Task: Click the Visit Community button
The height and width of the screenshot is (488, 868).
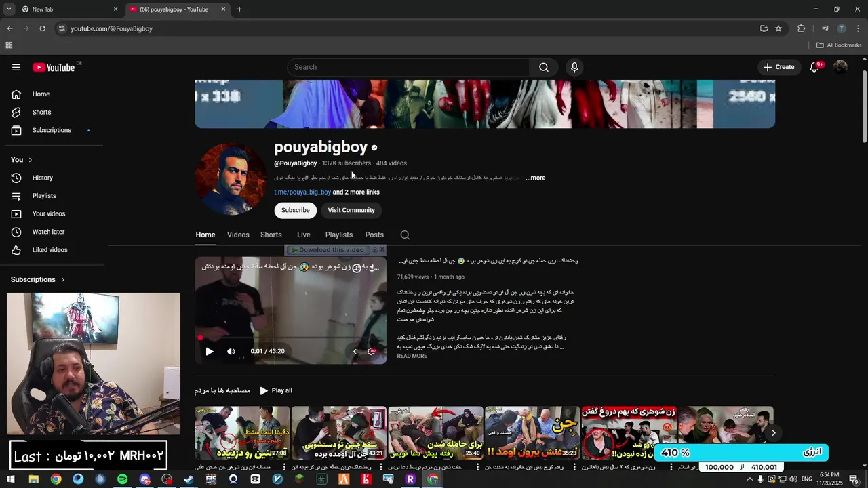Action: click(351, 210)
